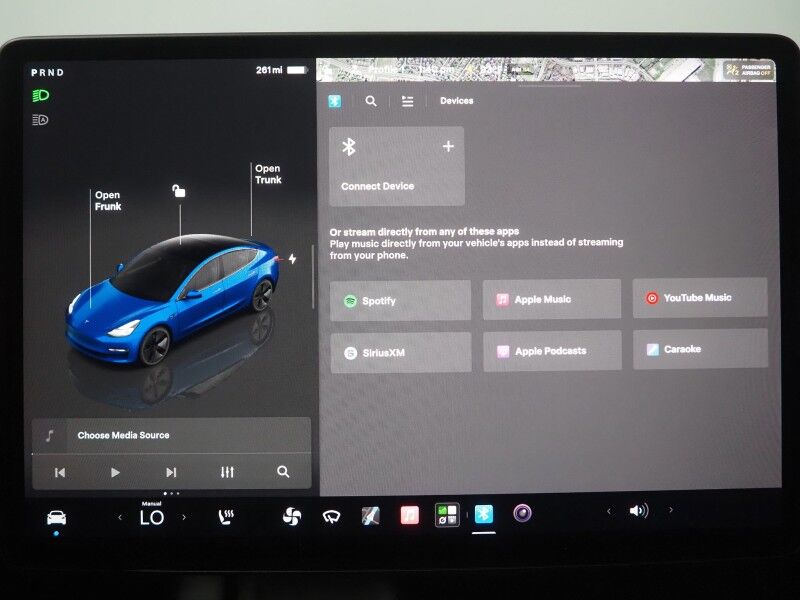Viewport: 800px width, 600px height.
Task: Toggle the headlights indicator
Action: click(40, 95)
